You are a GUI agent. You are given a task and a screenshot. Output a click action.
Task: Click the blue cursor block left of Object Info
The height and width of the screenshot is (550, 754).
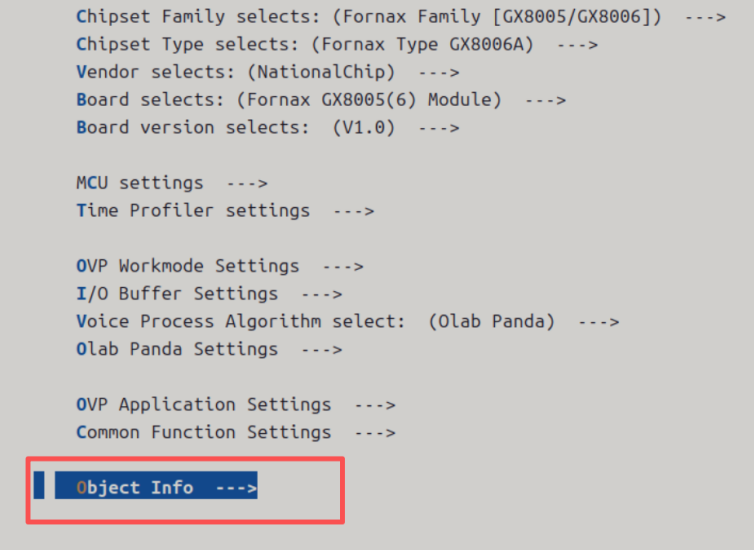39,485
